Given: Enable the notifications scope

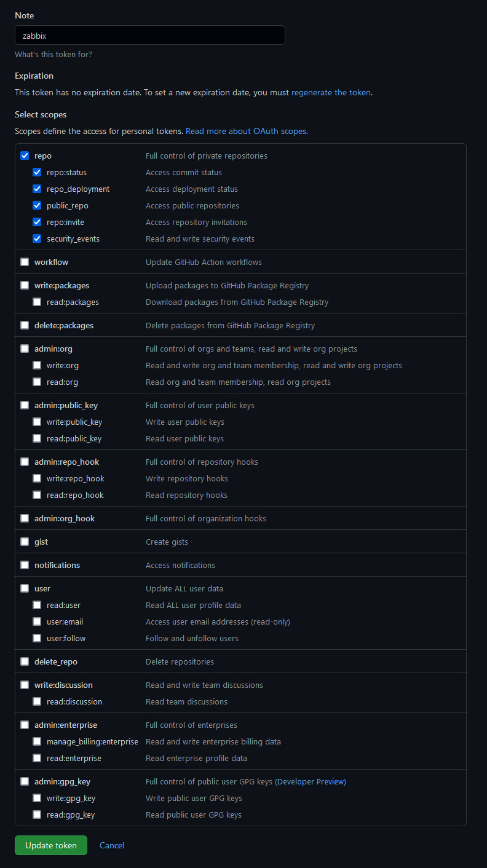Looking at the screenshot, I should tap(25, 566).
